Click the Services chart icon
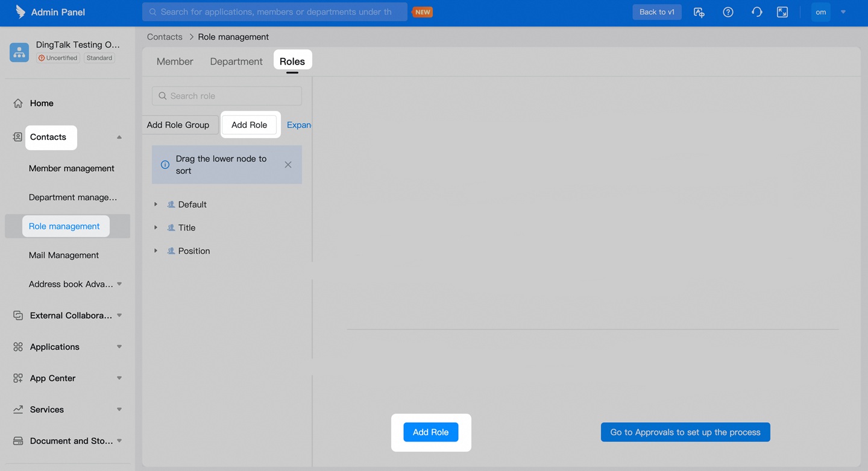This screenshot has width=868, height=471. tap(18, 409)
